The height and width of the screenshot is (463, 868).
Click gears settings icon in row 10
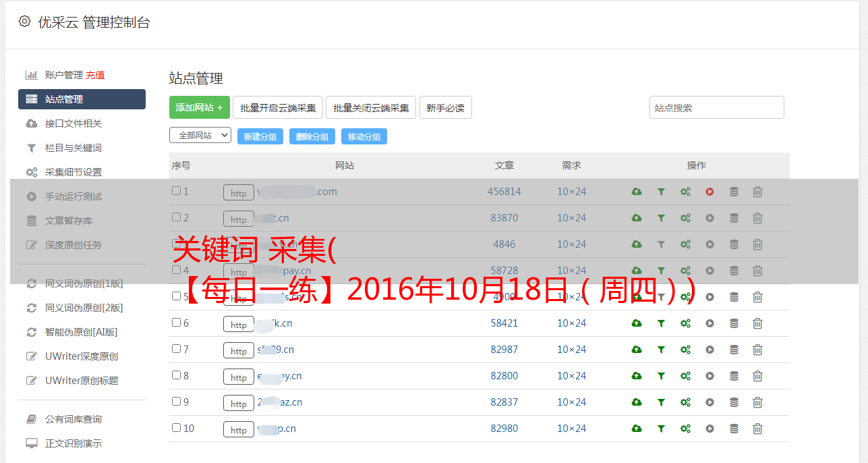685,429
